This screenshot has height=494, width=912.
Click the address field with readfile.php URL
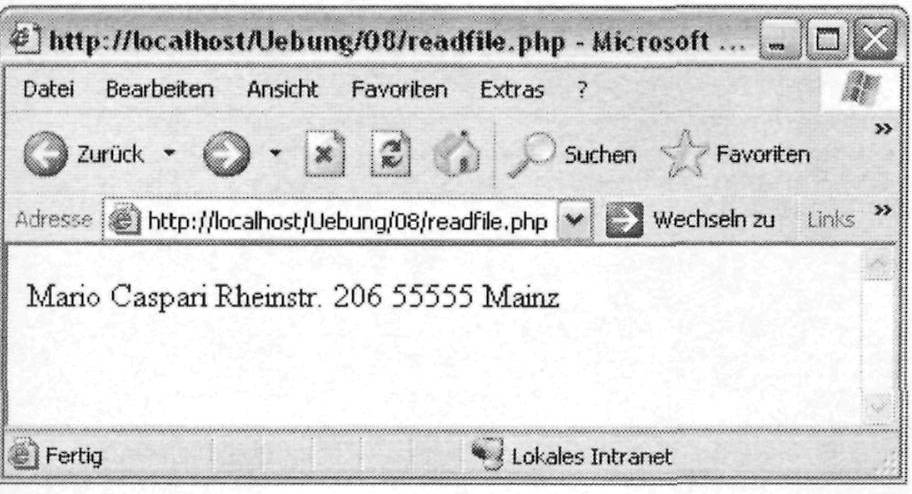[x=330, y=221]
